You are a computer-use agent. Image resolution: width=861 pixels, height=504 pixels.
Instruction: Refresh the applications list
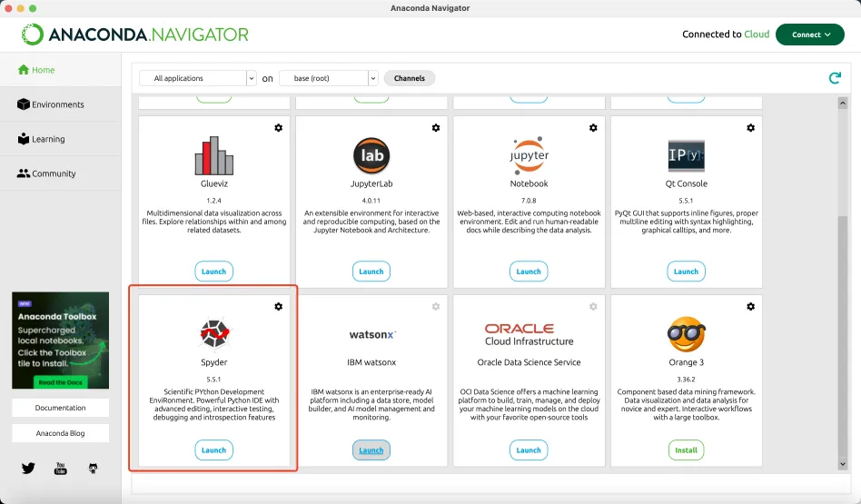835,78
